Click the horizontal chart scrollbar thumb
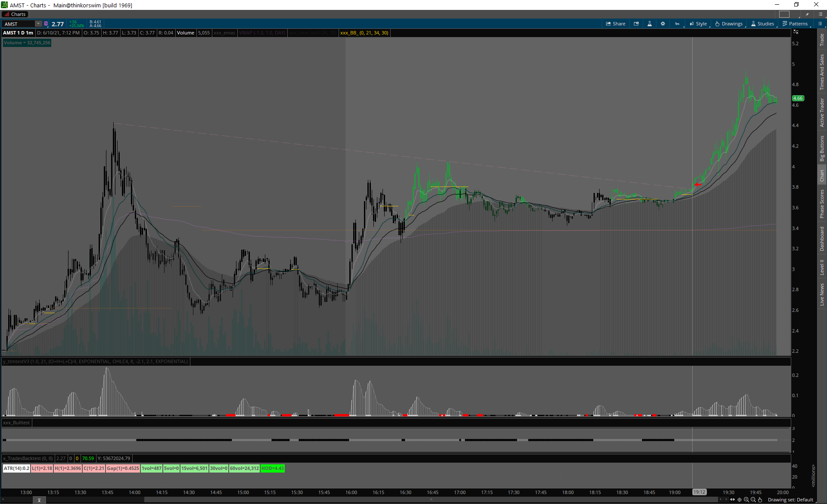Image resolution: width=827 pixels, height=504 pixels. [431, 500]
